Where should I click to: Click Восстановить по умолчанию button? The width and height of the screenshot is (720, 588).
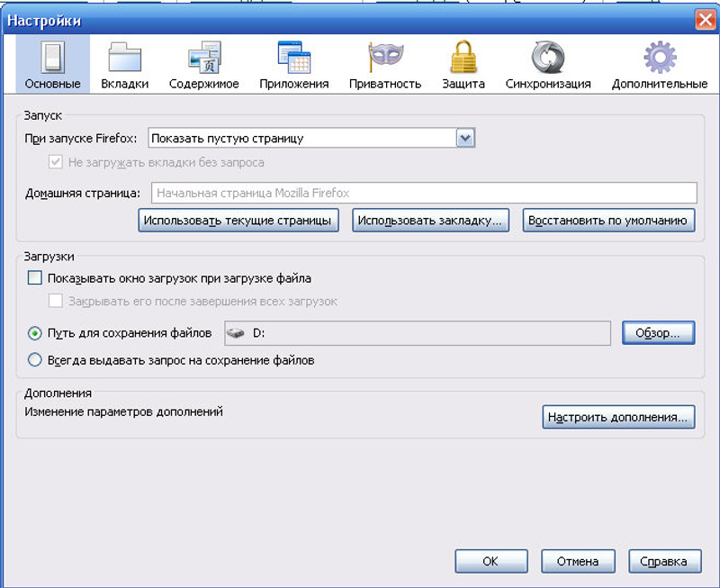608,221
